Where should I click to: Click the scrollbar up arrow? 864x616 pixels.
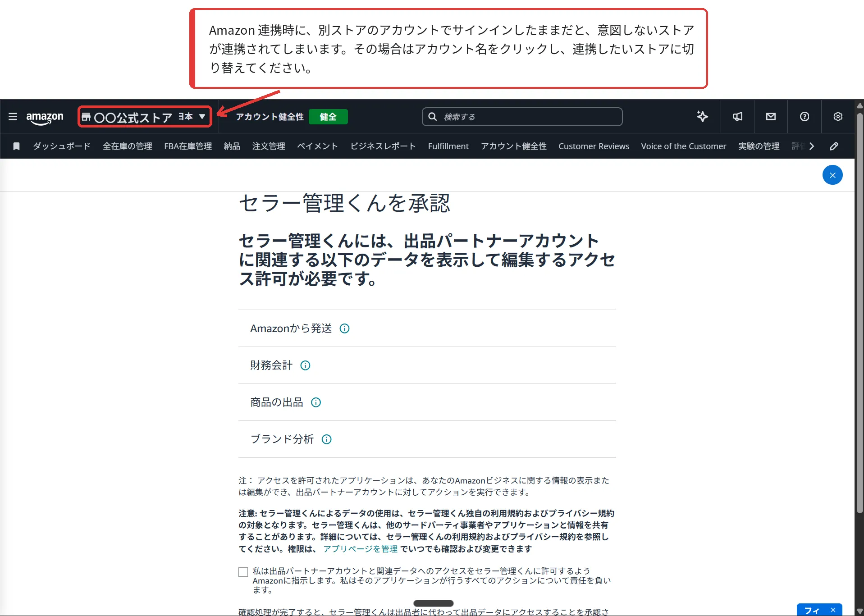click(x=859, y=105)
